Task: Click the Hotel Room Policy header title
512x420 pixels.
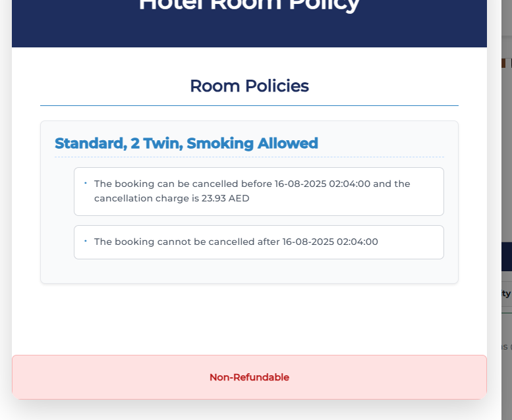Action: pyautogui.click(x=249, y=5)
